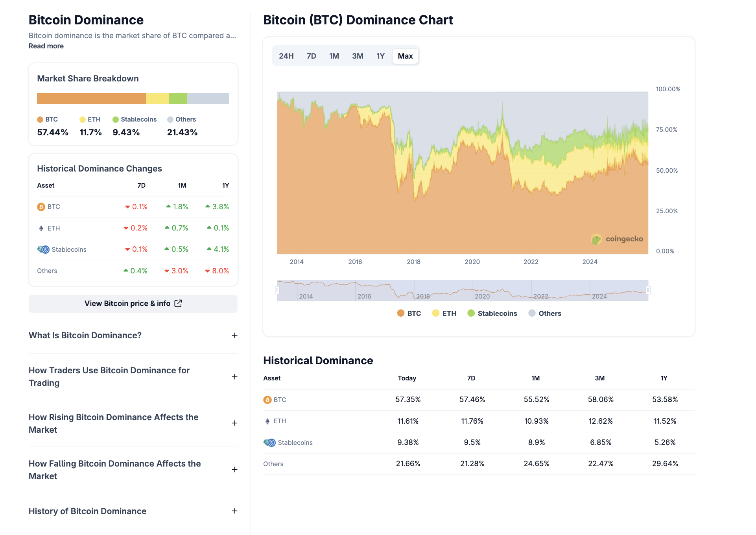
Task: Hide the Others series via the chart legend
Action: 544,313
